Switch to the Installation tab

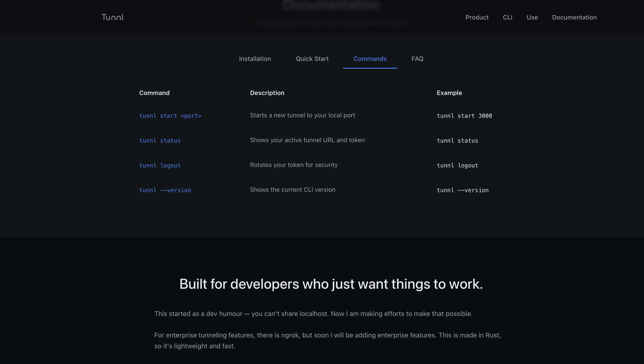(x=255, y=59)
